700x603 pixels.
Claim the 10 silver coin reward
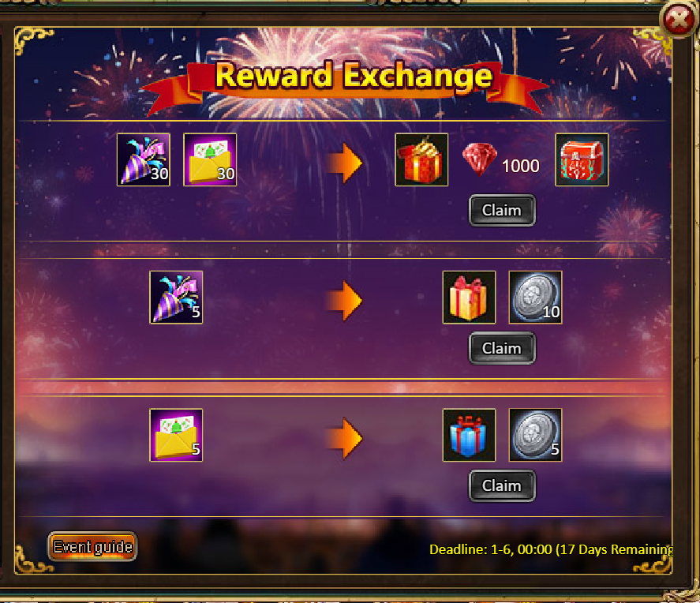point(502,348)
